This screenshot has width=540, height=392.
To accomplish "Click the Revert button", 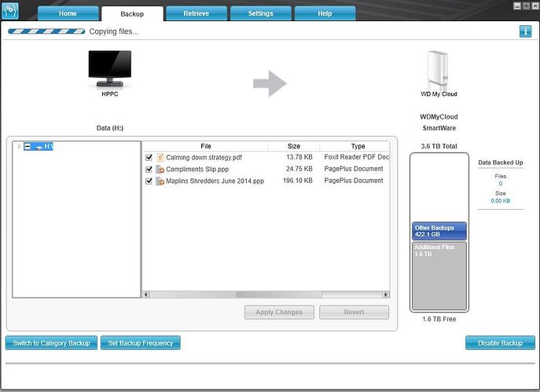I will [354, 312].
